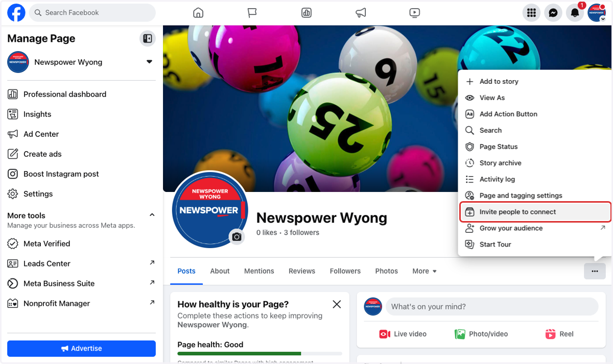
Task: Select Start Tour menu item
Action: [535, 245]
